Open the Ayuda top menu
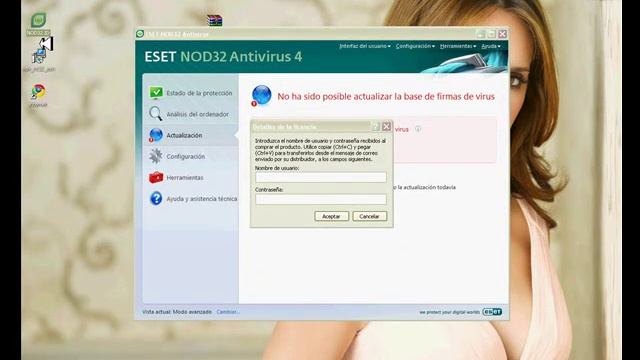640x360 pixels. click(x=491, y=46)
